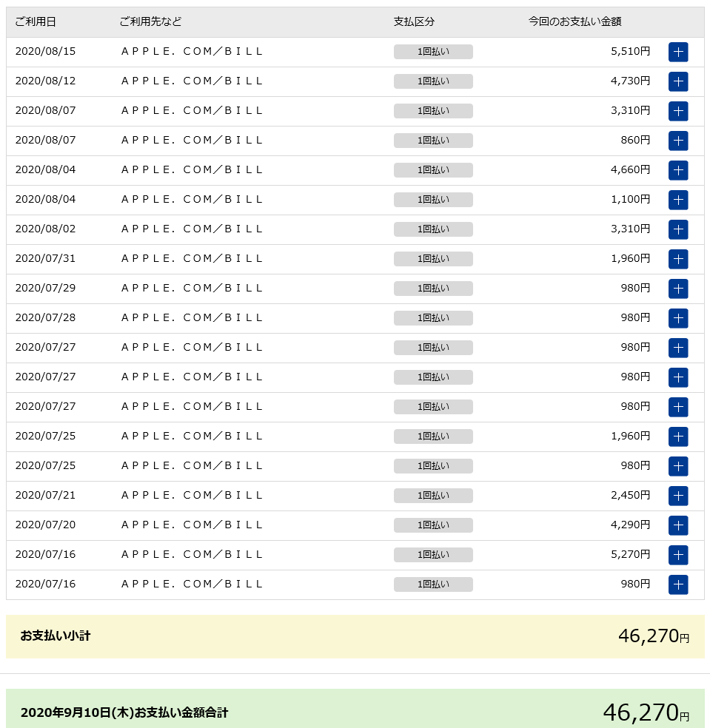Click plus button on the 2020/07/21 row
Screen dimensions: 710x728
pos(678,496)
